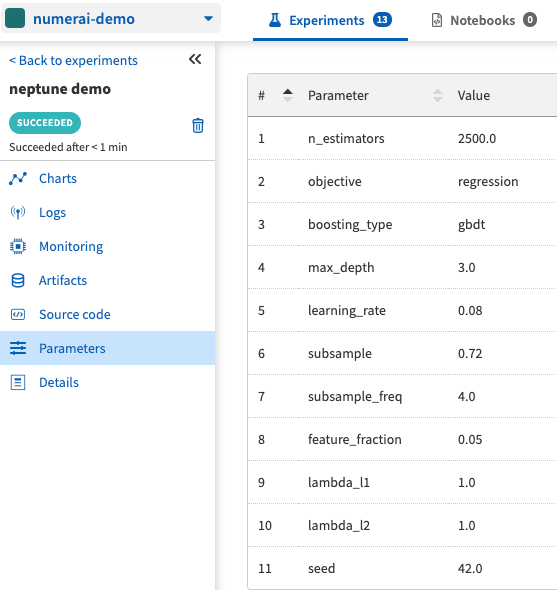Sort the table by # column
This screenshot has width=557, height=590.
[x=288, y=95]
